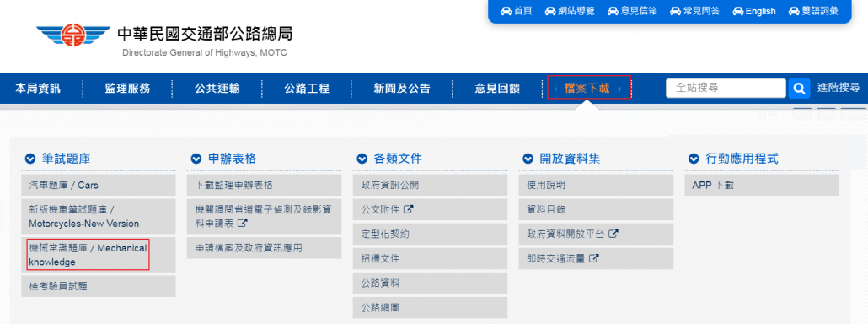Collapse the 筆試題庫 section chevron
Screen dimensions: 868x324
click(x=30, y=159)
